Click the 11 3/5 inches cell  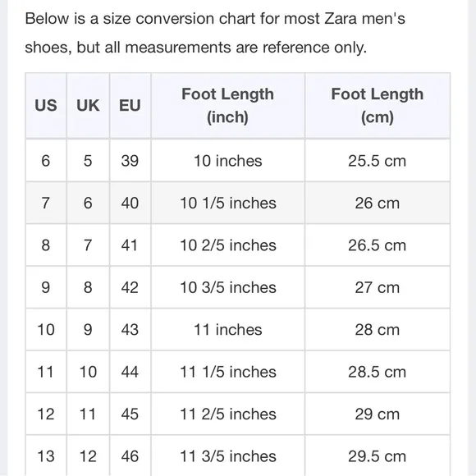pyautogui.click(x=227, y=455)
